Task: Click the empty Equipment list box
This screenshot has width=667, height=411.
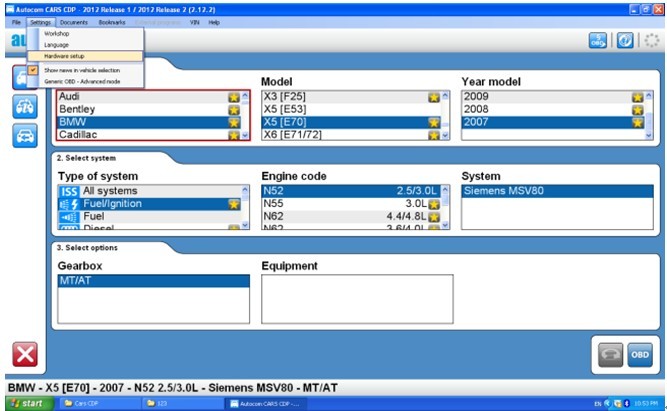Action: point(357,299)
